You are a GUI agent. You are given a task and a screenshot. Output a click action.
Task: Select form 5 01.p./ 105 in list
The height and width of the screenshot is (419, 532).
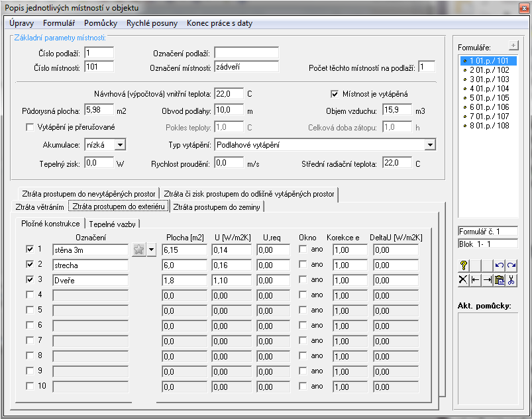pos(489,98)
